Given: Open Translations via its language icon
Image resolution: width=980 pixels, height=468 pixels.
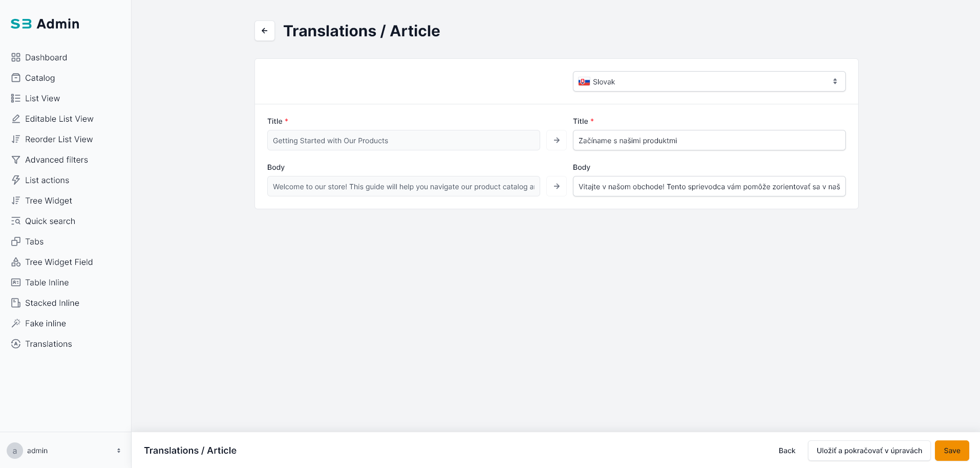Looking at the screenshot, I should coord(16,344).
